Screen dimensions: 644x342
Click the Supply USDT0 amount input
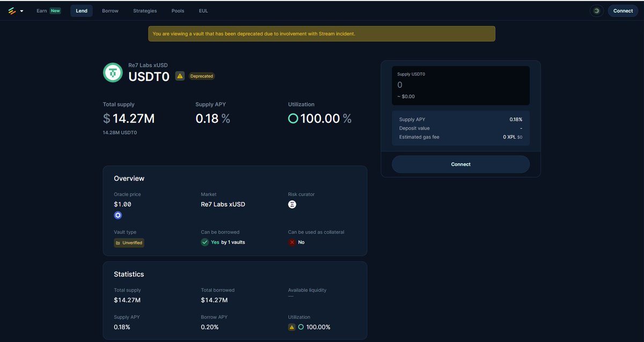[460, 85]
